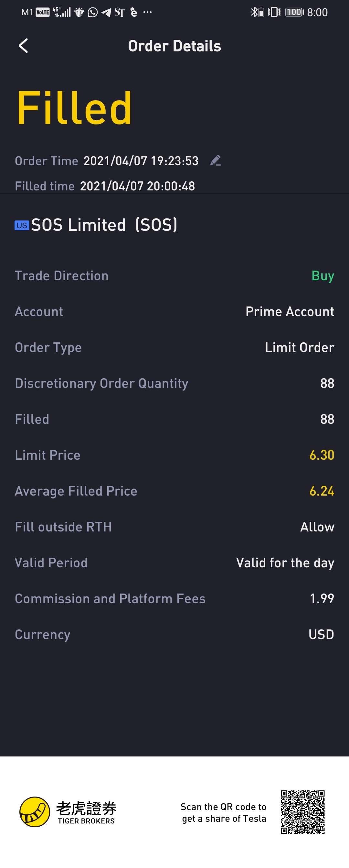Tap the battery 100 indicator icon
Screen dimensions: 349x868
294,13
